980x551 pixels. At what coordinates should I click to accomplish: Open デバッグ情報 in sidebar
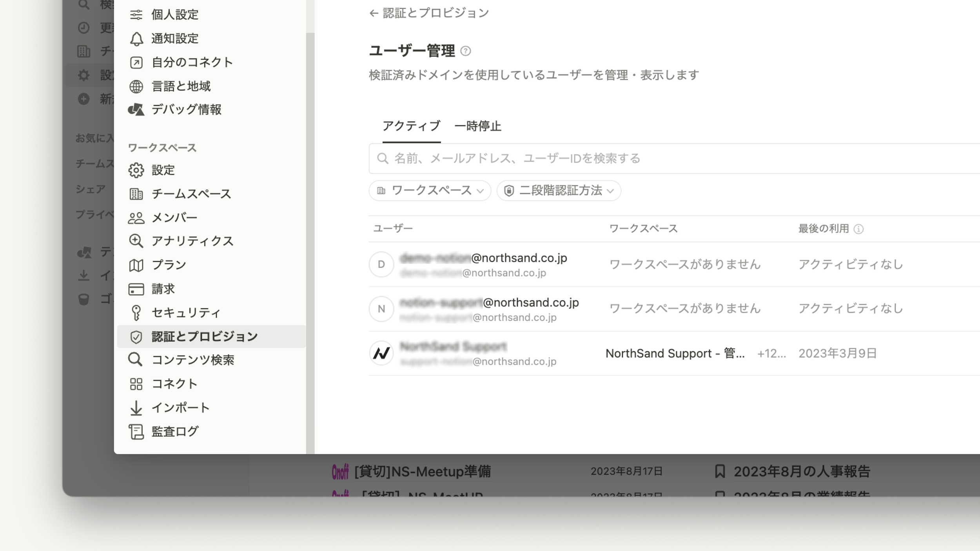coord(186,109)
